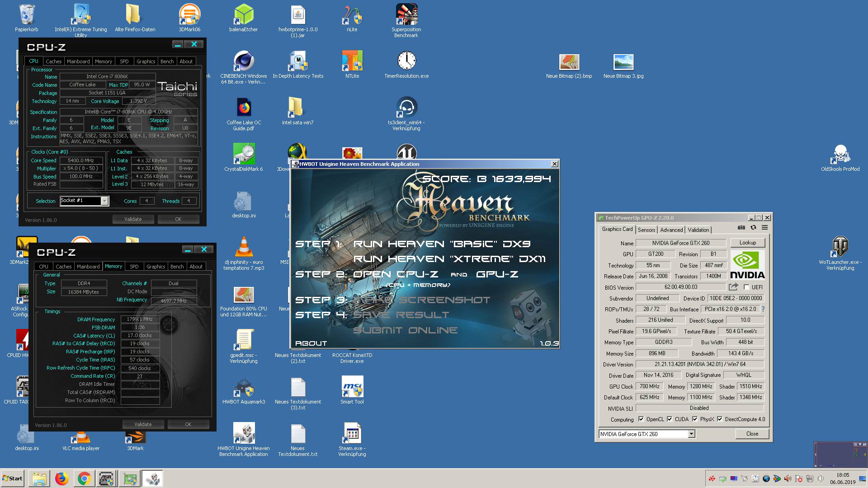The height and width of the screenshot is (488, 868).
Task: Click the Lookup button in GPU-Z
Action: pos(747,243)
